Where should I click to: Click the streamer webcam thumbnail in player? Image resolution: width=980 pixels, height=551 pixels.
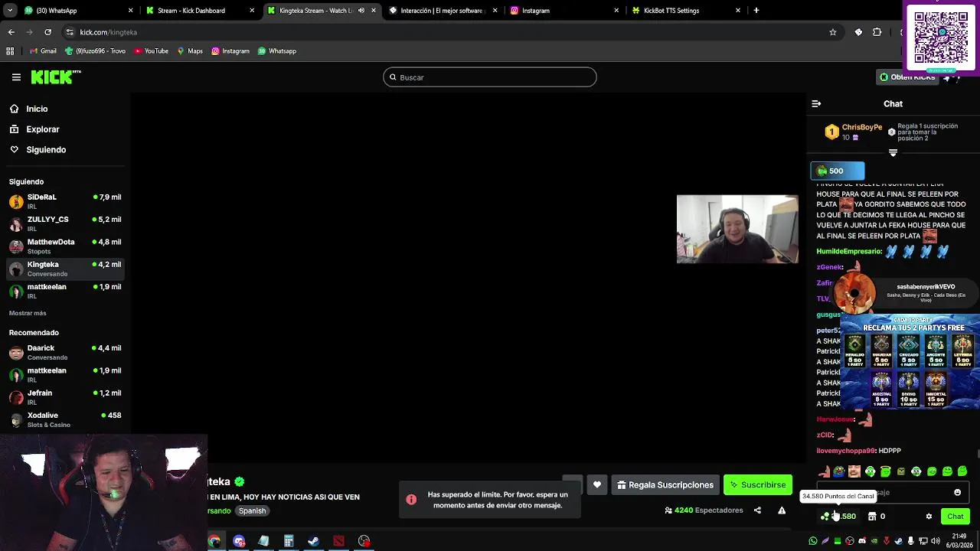tap(737, 229)
